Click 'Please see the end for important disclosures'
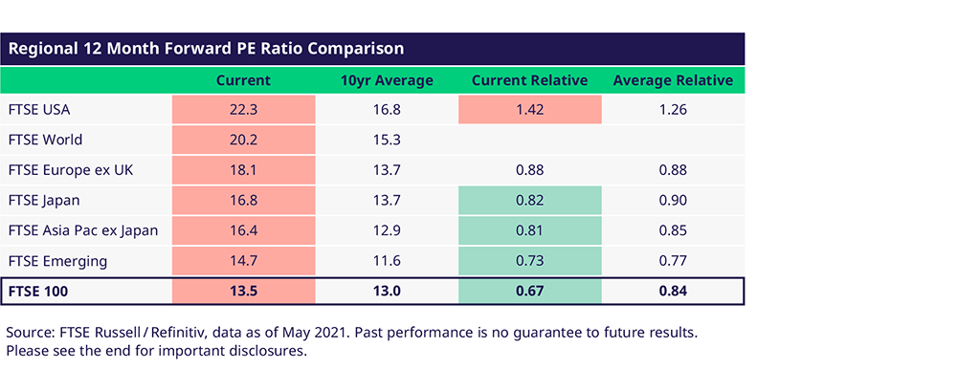Viewport: 980px width, 391px height. [156, 351]
